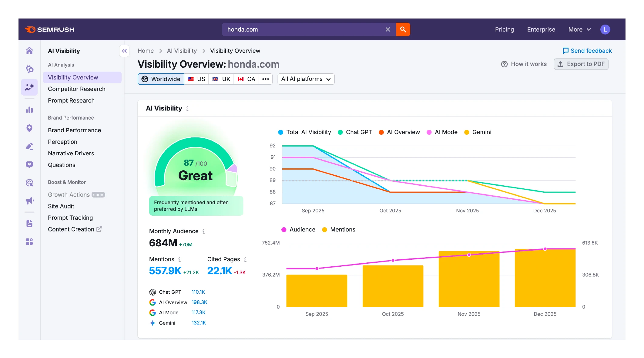
Task: Click the Social heart icon in the sidebar
Action: click(29, 164)
